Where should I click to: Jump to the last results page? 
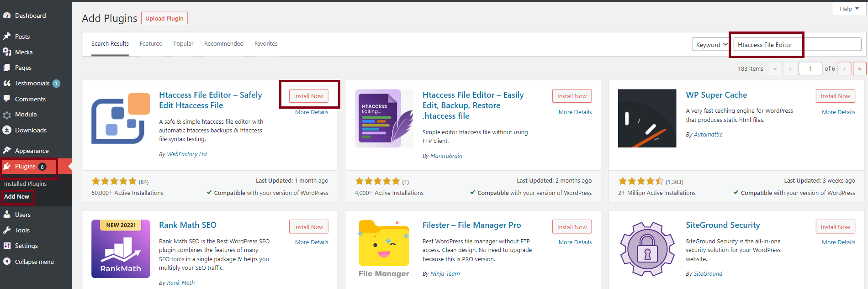coord(860,68)
